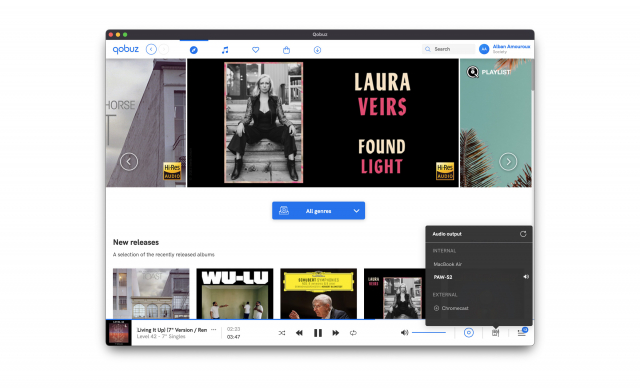
Task: Click the Search field
Action: (449, 49)
